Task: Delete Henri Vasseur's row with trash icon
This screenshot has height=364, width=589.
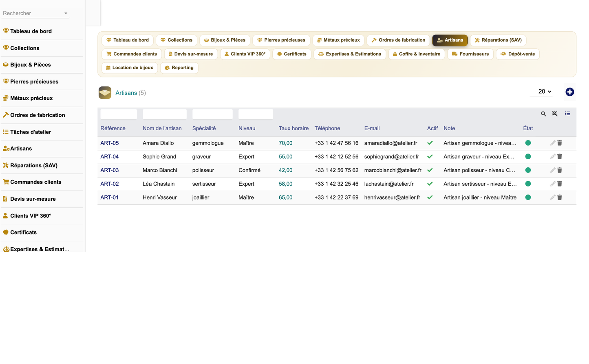Action: coord(560,197)
